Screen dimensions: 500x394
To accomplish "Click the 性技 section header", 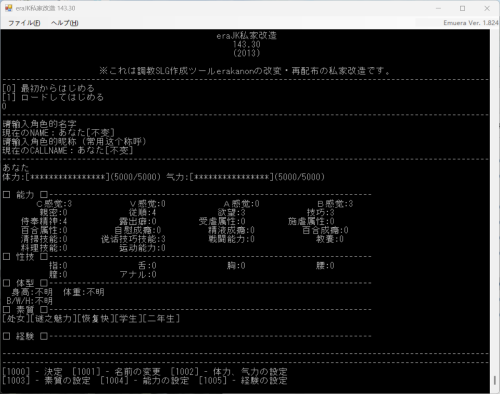I will (x=25, y=257).
